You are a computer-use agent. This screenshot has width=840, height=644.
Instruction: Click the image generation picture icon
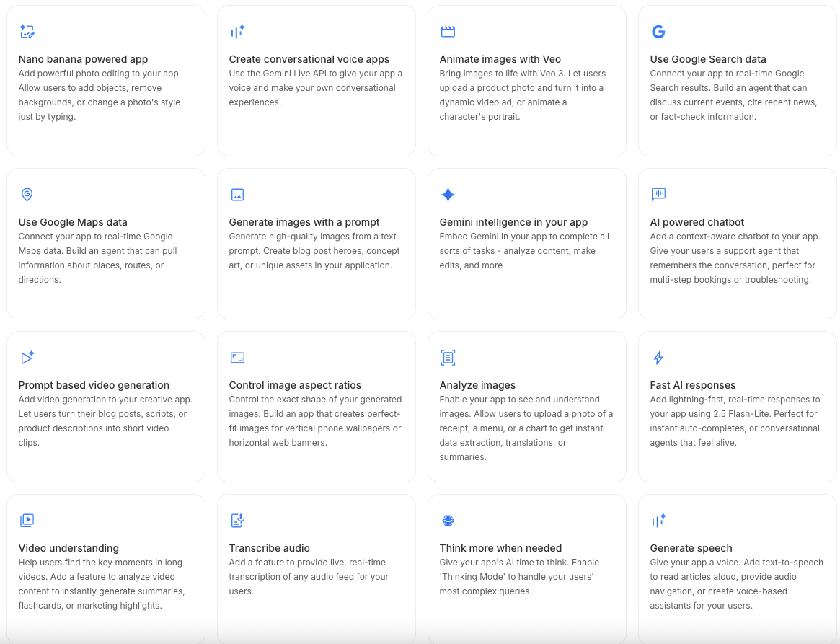tap(237, 195)
